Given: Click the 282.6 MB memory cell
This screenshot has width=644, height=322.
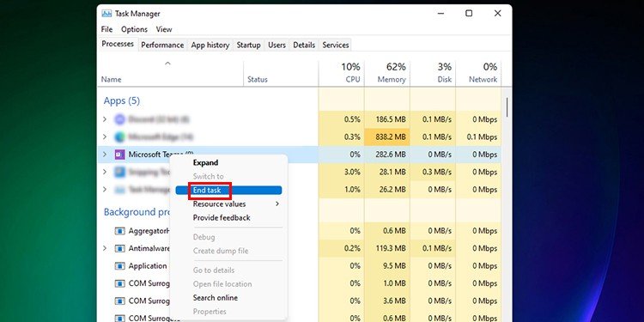Looking at the screenshot, I should point(387,155).
